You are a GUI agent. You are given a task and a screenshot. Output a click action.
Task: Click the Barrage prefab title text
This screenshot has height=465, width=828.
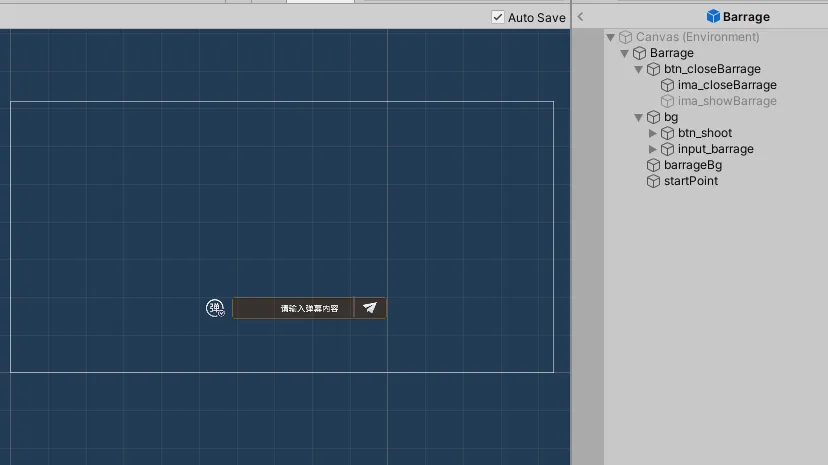[746, 17]
